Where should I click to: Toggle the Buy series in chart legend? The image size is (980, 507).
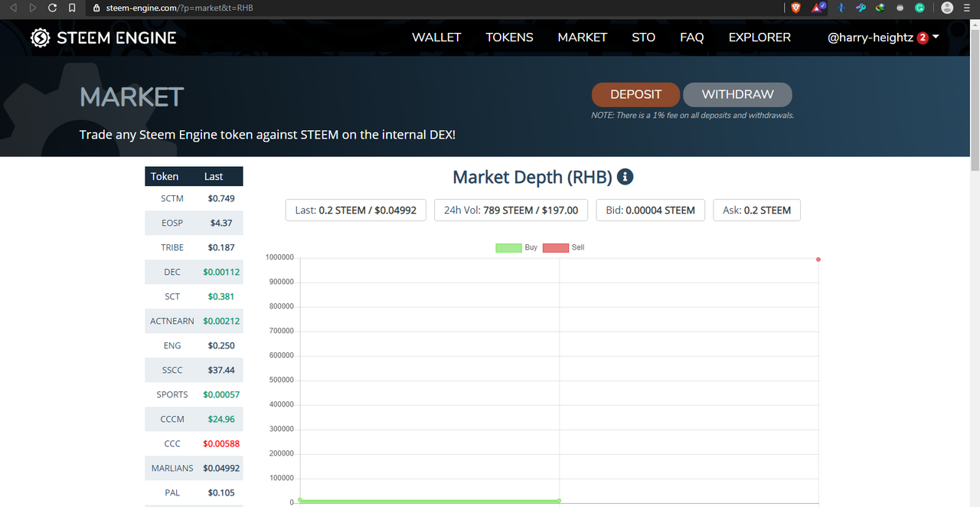pos(516,247)
